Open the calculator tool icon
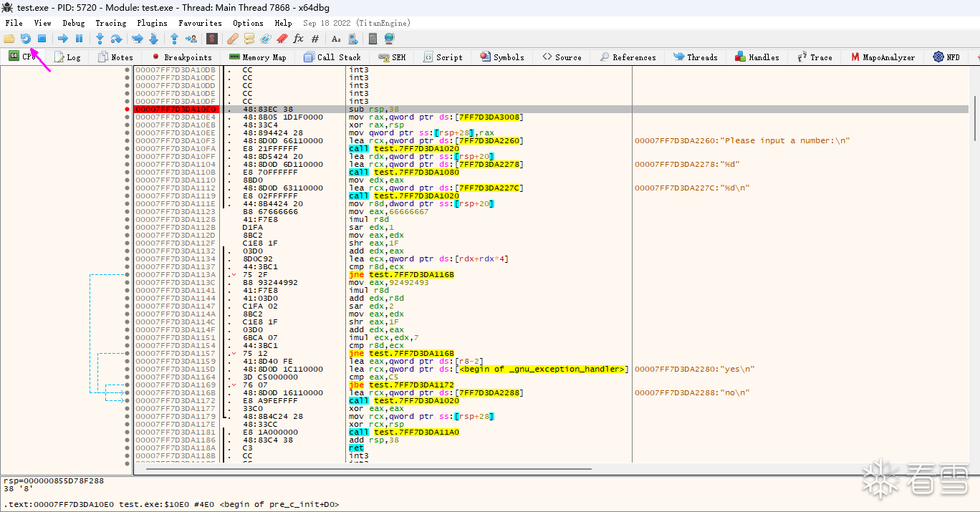 point(373,39)
